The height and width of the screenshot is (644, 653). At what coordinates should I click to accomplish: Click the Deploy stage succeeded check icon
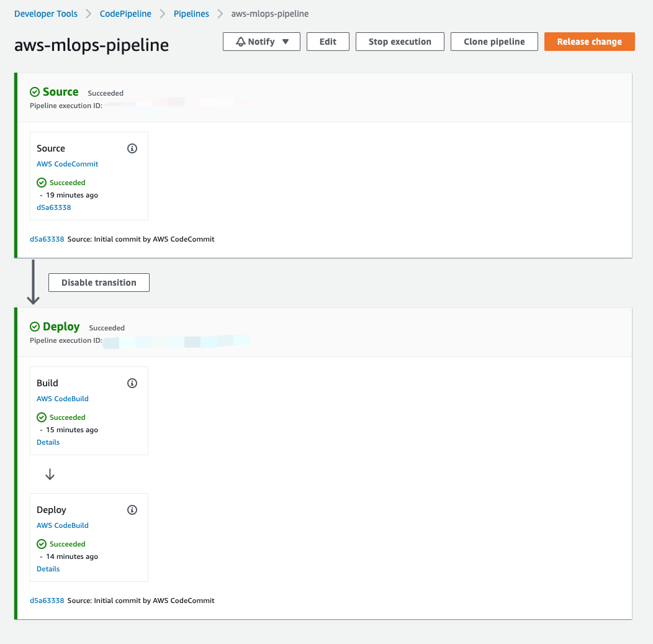(x=35, y=327)
